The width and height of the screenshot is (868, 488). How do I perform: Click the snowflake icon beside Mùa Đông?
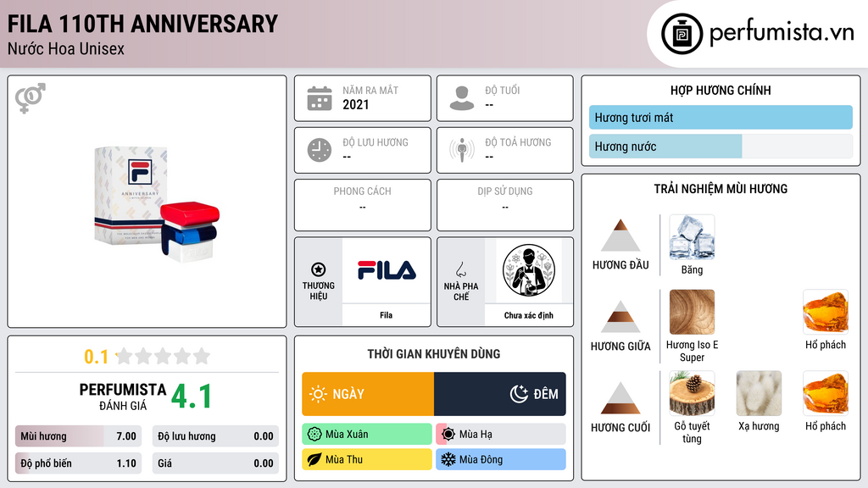pos(448,459)
